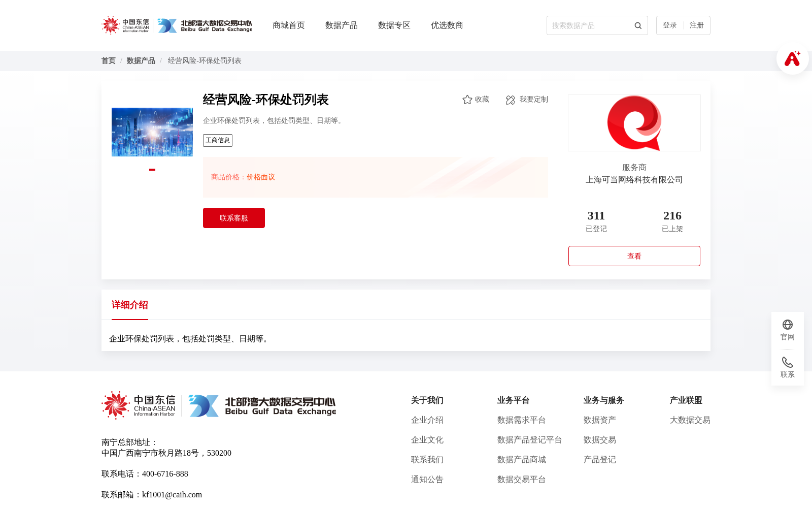This screenshot has height=508, width=812.
Task: Click the China-ASEAN header logo
Action: (x=125, y=25)
